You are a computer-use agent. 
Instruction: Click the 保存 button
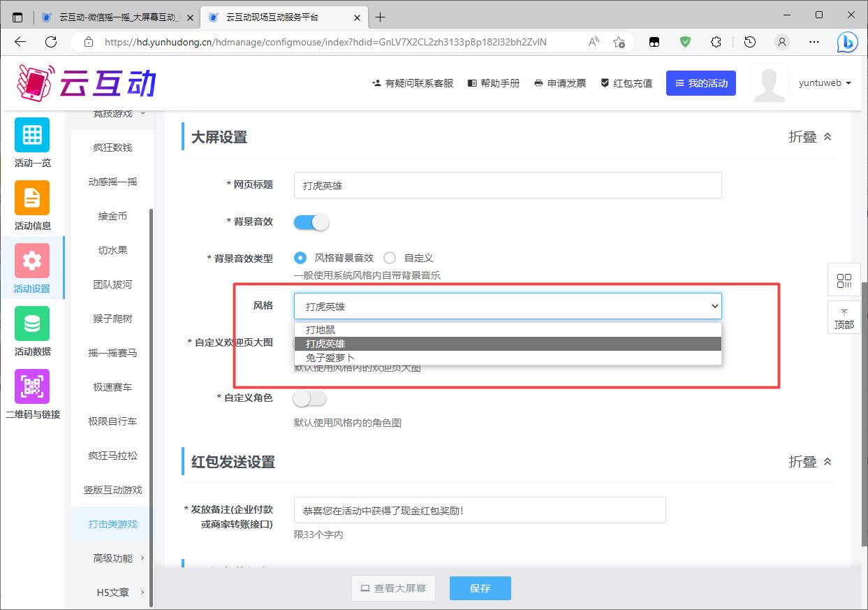point(480,588)
